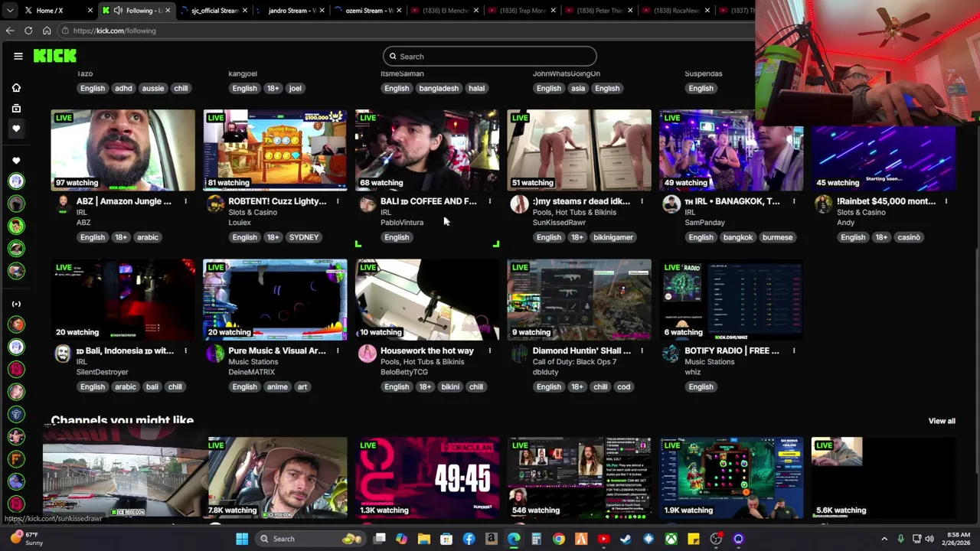This screenshot has height=551, width=980.
Task: Switch to the Trap More YouTube tab
Action: point(523,10)
